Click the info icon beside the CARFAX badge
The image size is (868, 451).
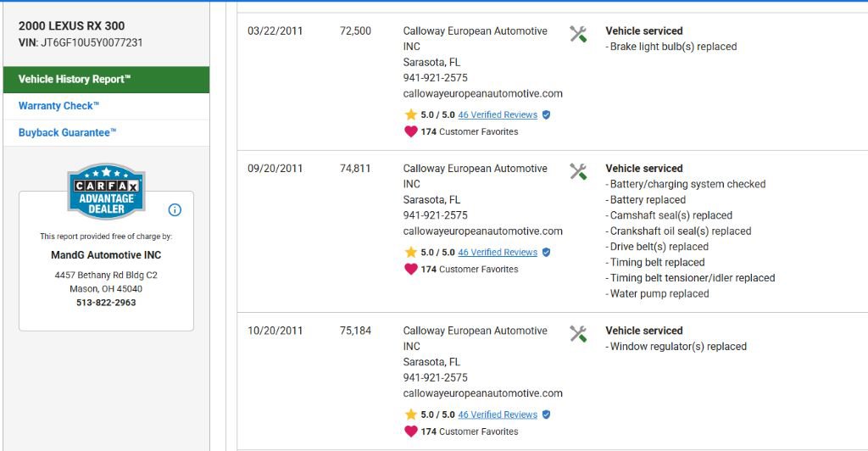tap(175, 209)
